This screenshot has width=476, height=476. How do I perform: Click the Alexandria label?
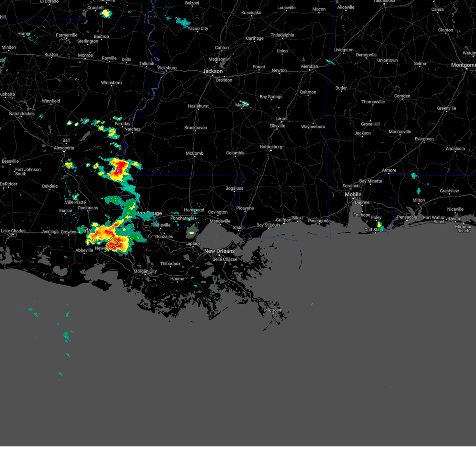pos(64,148)
